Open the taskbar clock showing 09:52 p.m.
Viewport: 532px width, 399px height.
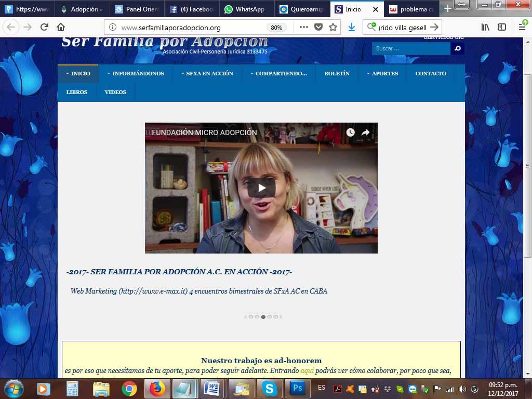[x=503, y=389]
